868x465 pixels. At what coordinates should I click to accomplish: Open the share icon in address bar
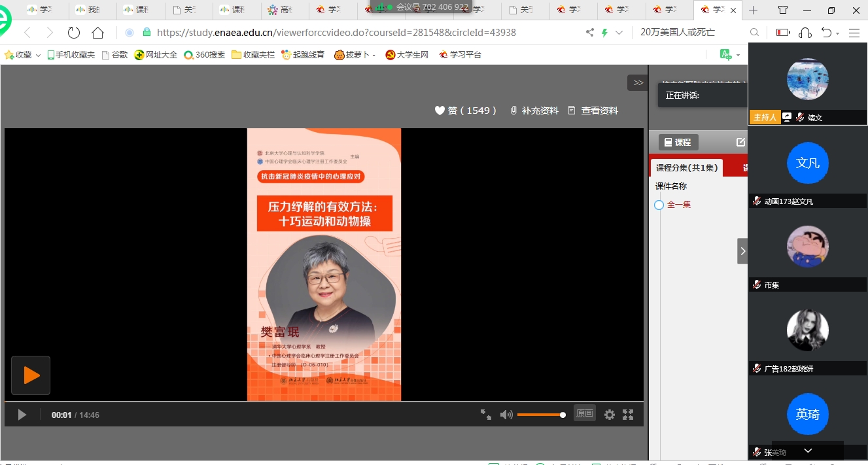point(590,33)
